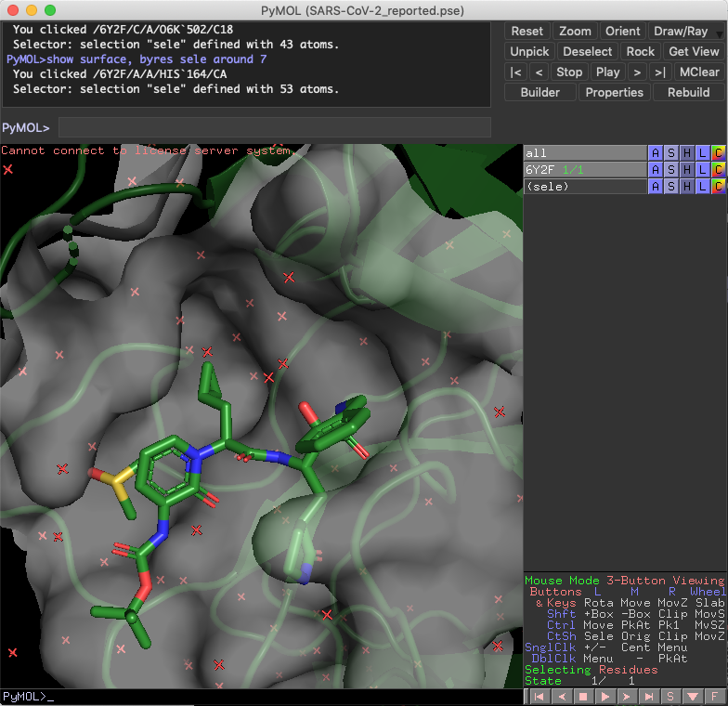Click the Rebuild button

[689, 93]
